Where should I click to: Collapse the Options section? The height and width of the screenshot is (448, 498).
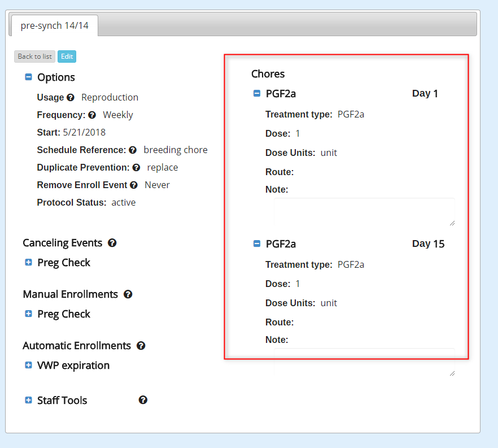pyautogui.click(x=28, y=77)
